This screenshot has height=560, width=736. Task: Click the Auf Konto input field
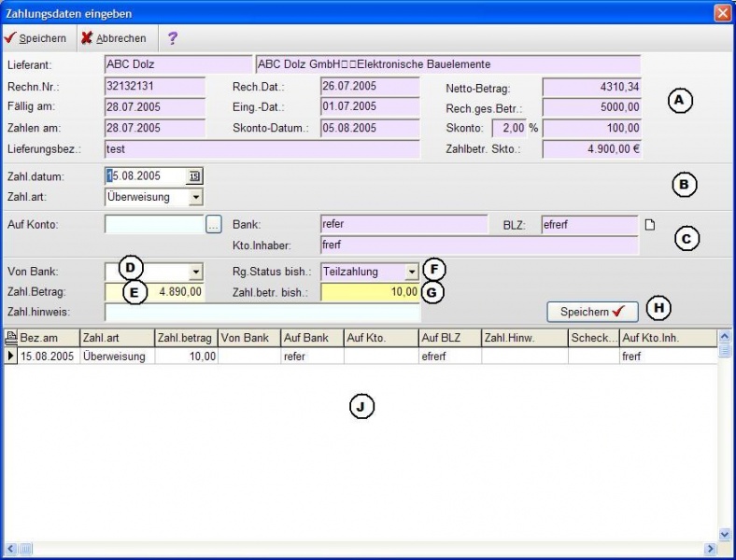(154, 225)
